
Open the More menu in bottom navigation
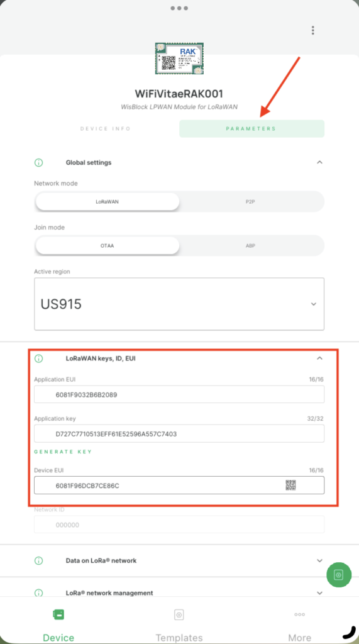click(x=299, y=621)
